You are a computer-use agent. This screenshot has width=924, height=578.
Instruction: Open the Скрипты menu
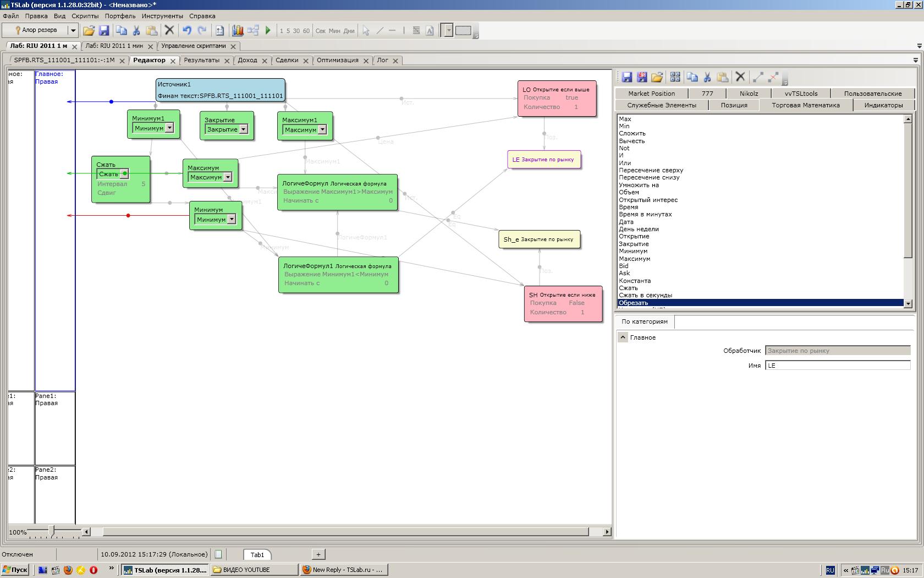85,16
